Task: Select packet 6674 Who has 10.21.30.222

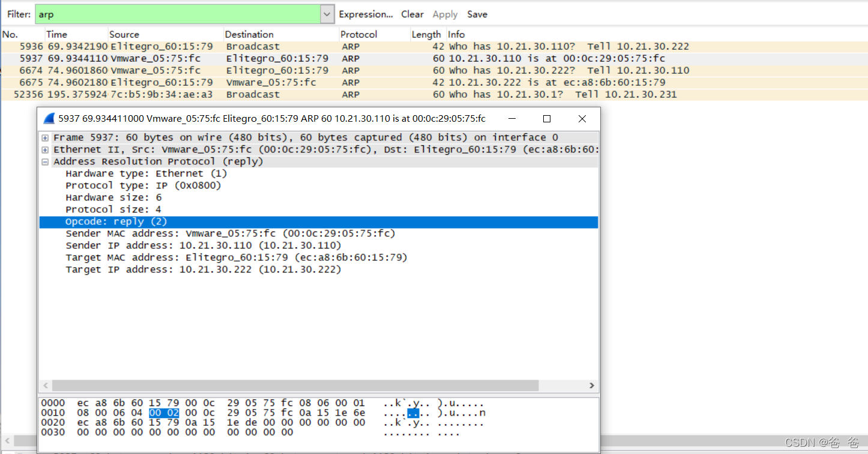Action: 434,70
